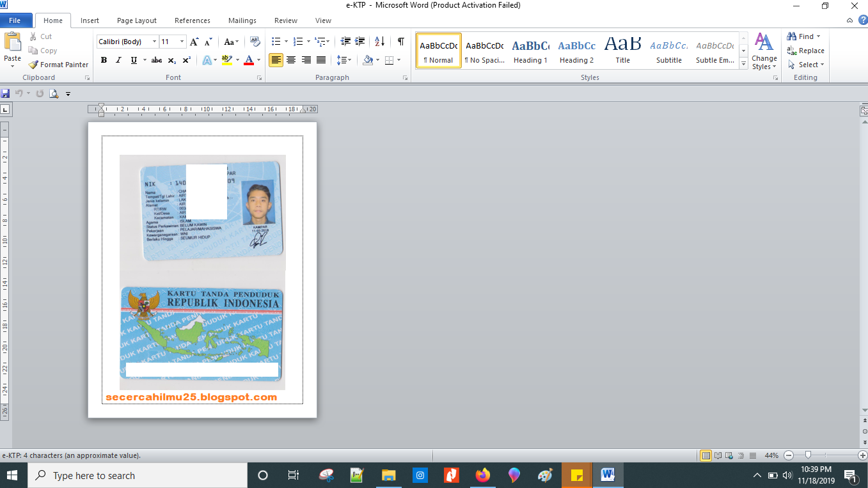Toggle Show/Hide paragraph marks
868x488 pixels.
click(400, 42)
